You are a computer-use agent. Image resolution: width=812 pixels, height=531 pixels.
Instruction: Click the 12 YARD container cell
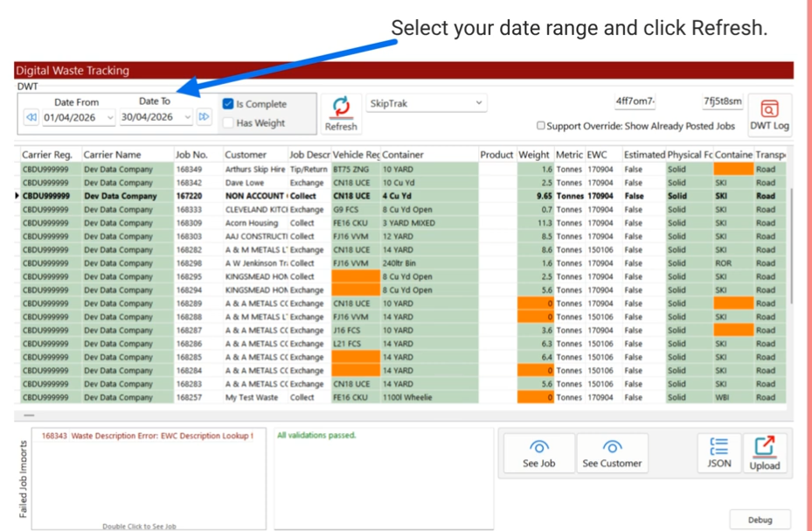pos(429,236)
